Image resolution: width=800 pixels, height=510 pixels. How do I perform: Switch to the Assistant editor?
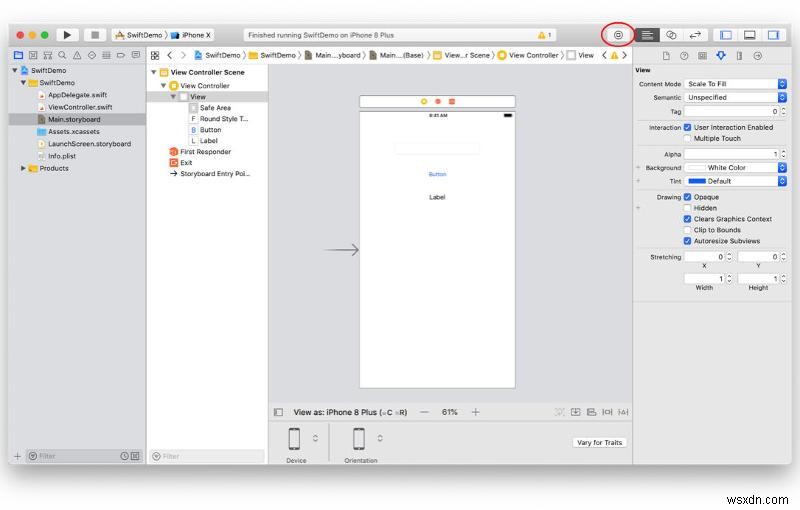671,35
